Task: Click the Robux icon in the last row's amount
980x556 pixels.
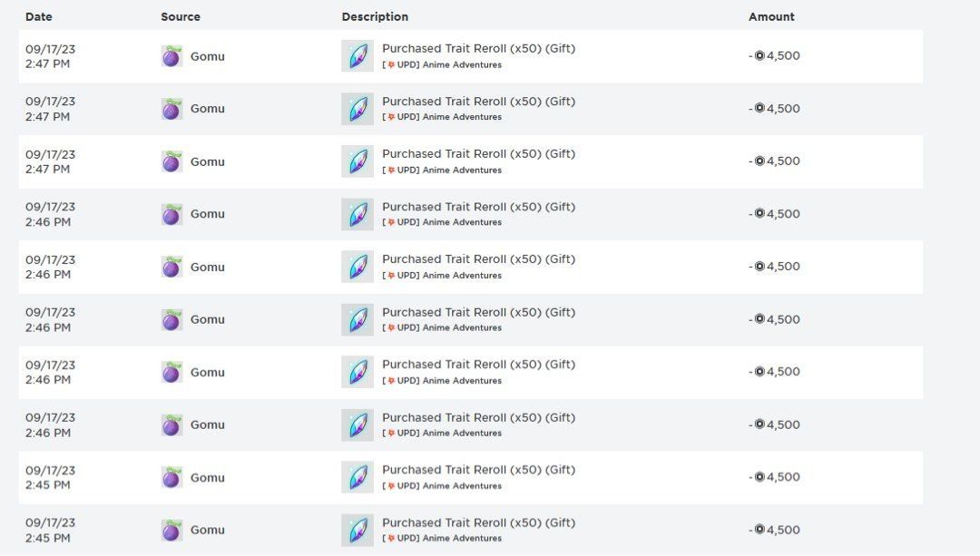Action: pyautogui.click(x=759, y=530)
